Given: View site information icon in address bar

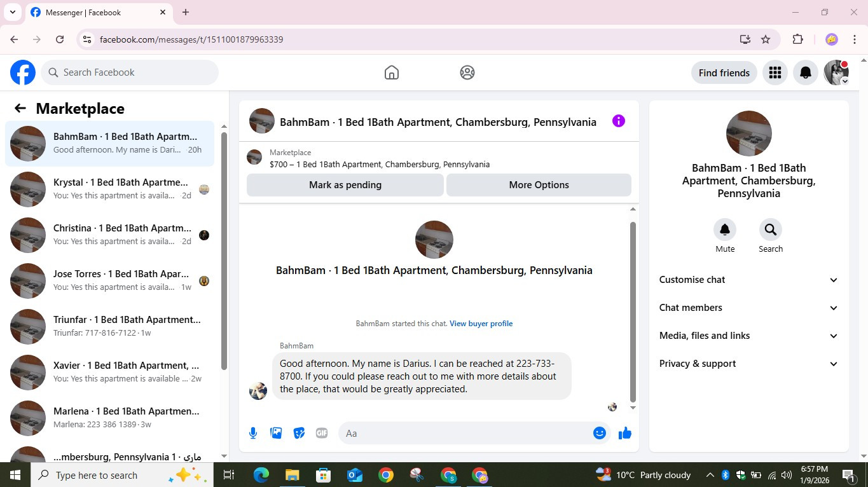Looking at the screenshot, I should click(x=88, y=39).
